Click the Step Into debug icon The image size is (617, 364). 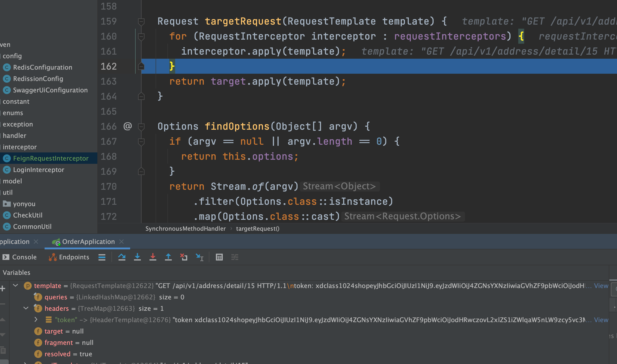(137, 257)
